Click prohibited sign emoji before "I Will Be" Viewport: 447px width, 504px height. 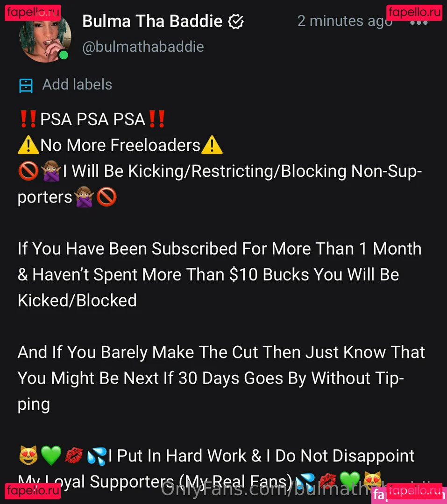click(x=28, y=171)
